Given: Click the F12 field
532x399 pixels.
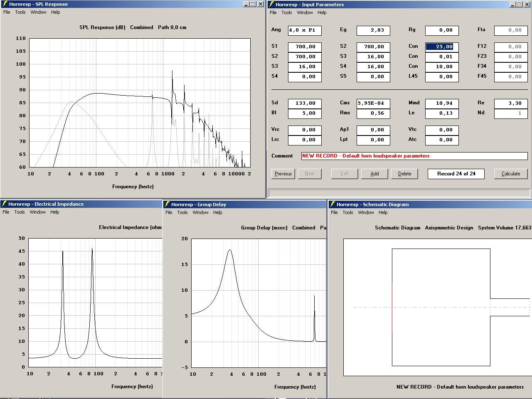Looking at the screenshot, I should pos(511,47).
